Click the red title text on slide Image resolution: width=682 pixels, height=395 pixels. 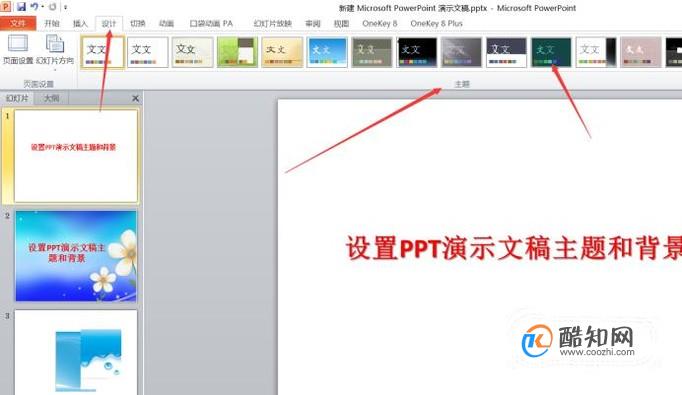pos(514,248)
